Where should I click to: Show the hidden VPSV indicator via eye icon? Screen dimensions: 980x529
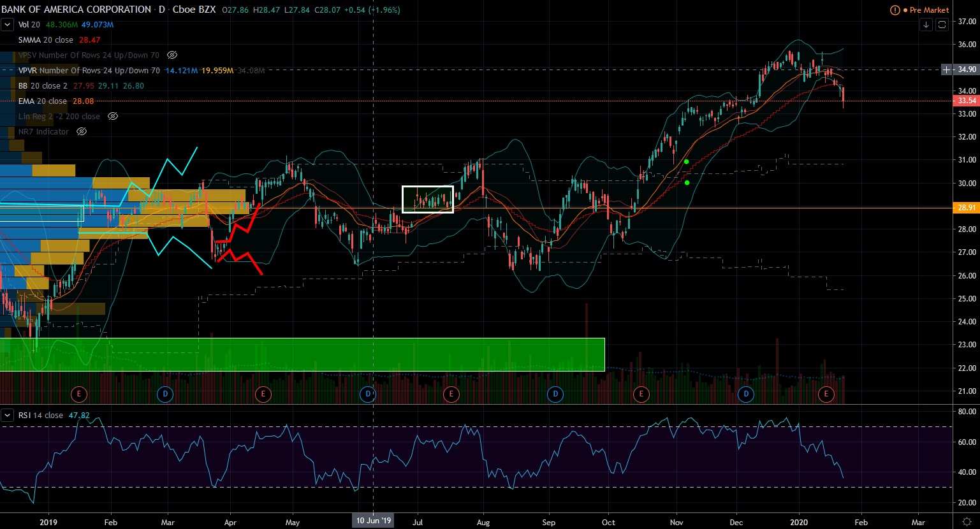[172, 55]
